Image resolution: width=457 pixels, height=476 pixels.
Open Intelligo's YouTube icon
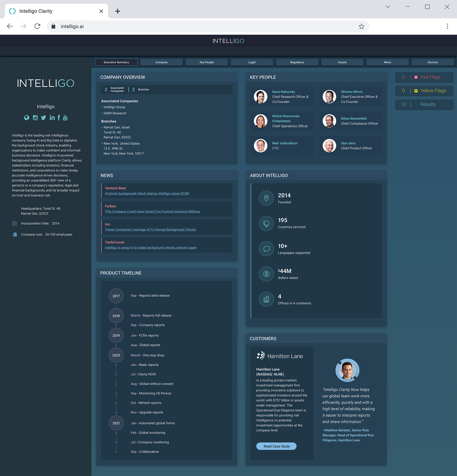[x=65, y=118]
